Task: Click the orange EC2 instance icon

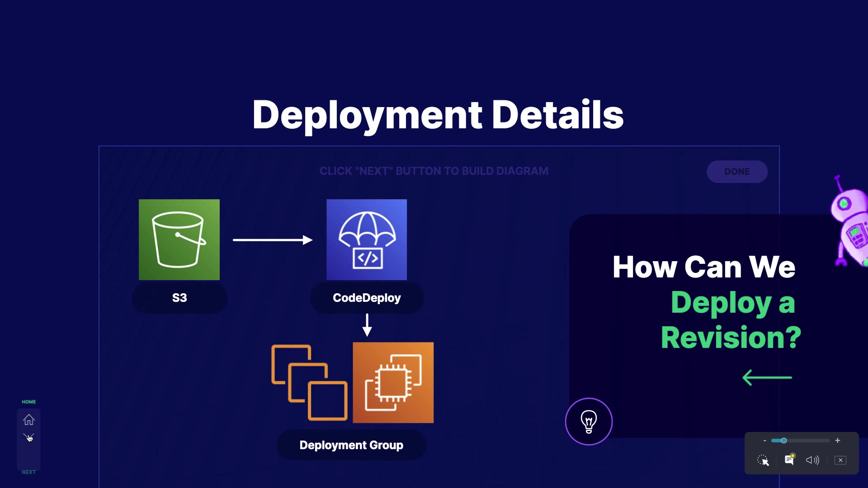Action: pyautogui.click(x=393, y=383)
